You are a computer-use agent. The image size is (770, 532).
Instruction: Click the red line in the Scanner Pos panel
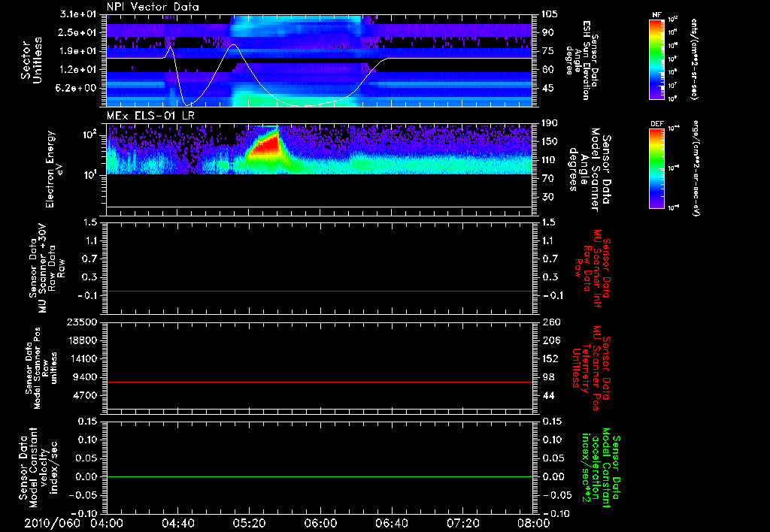pyautogui.click(x=319, y=382)
